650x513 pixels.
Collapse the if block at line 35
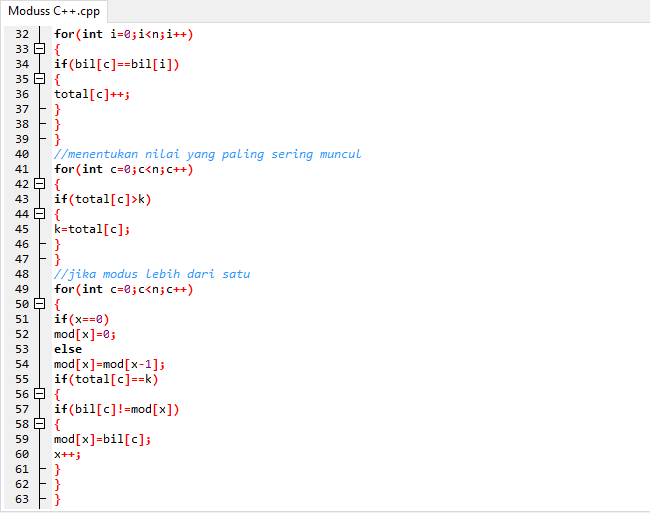coord(39,79)
